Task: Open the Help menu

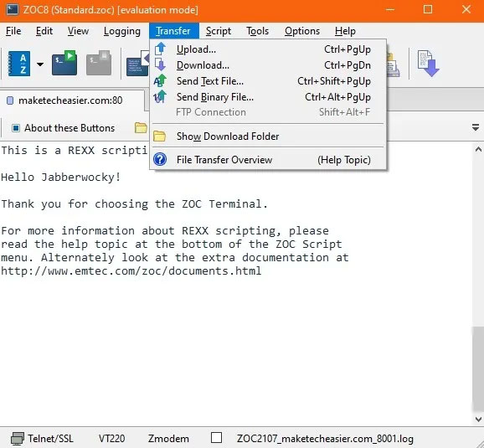Action: [345, 31]
